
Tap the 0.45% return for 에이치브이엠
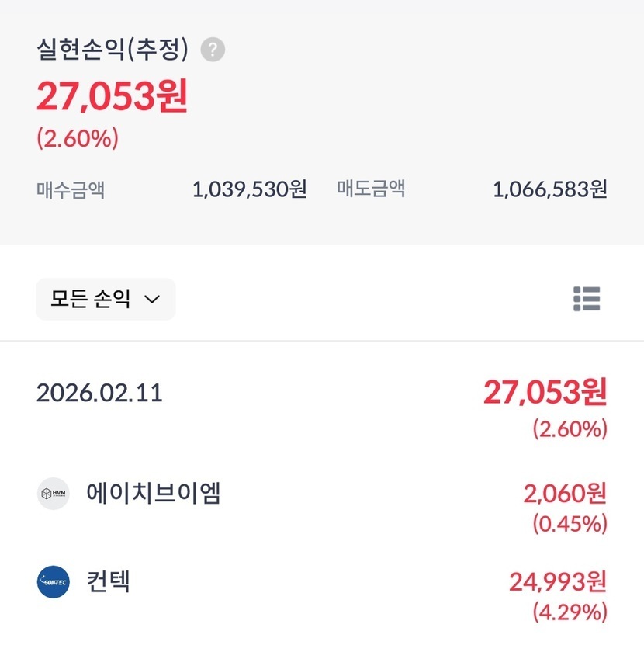[x=569, y=524]
